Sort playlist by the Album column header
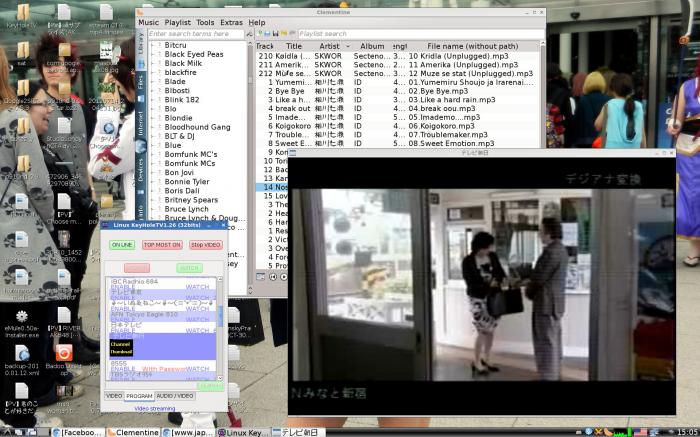Viewport: 700px width, 437px height. pos(372,46)
